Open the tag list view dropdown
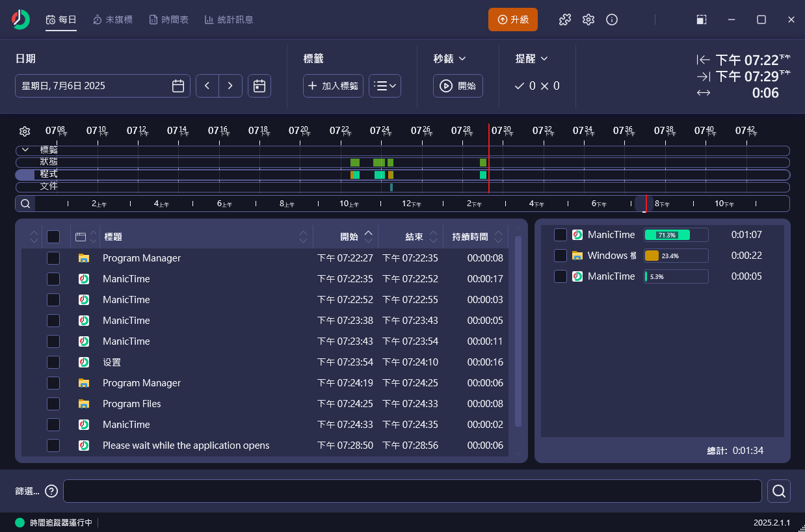 click(385, 86)
